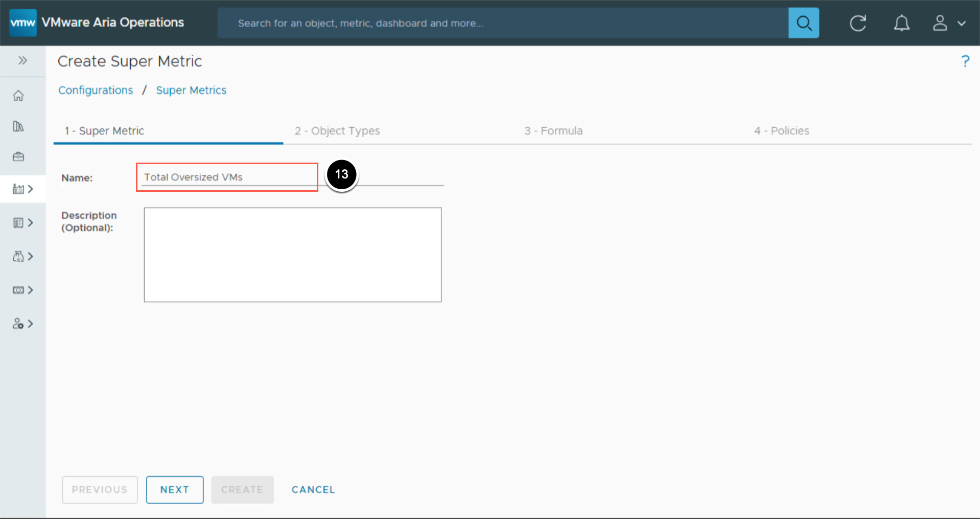Click the search magnifier button
Image resolution: width=980 pixels, height=519 pixels.
(803, 23)
